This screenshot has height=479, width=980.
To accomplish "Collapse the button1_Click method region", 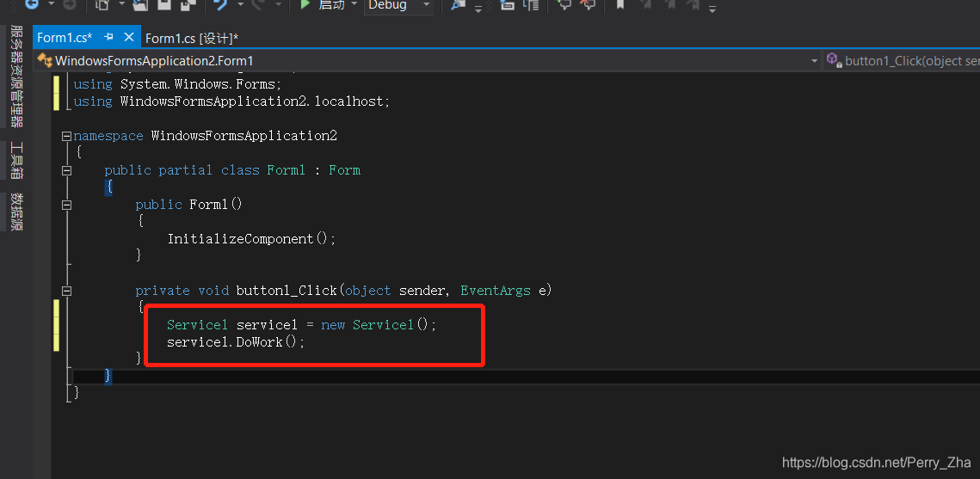I will 67,291.
